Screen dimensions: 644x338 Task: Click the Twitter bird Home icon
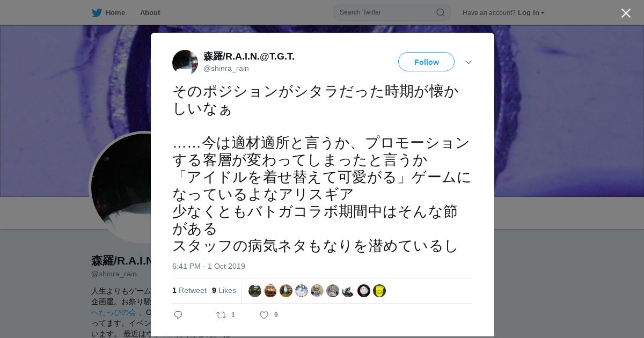tap(97, 12)
